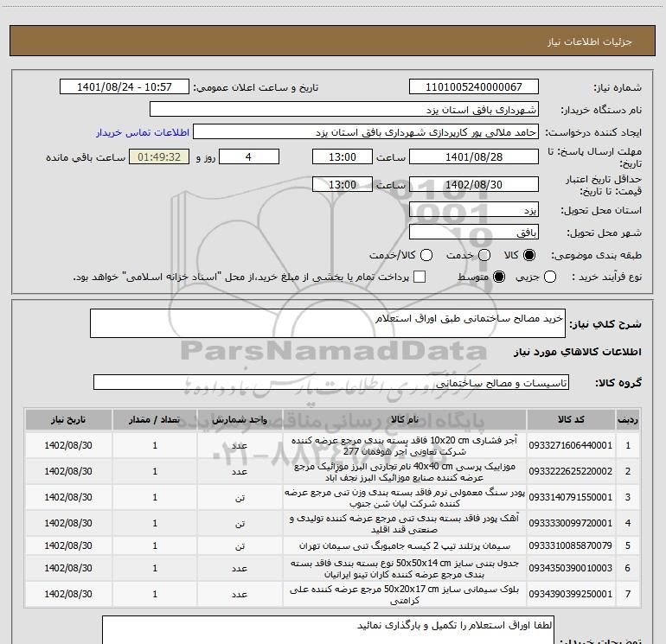Click the کد کالا column header
Image resolution: width=666 pixels, height=644 pixels.
(571, 419)
